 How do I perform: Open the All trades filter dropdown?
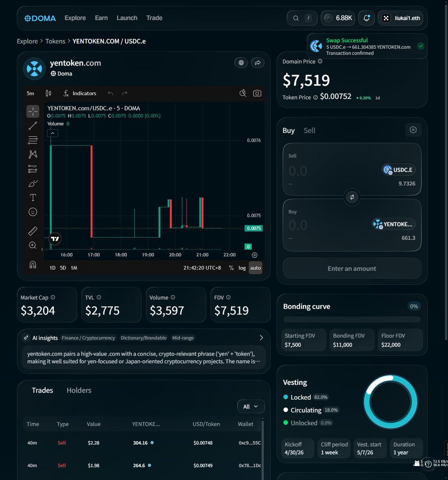[251, 406]
